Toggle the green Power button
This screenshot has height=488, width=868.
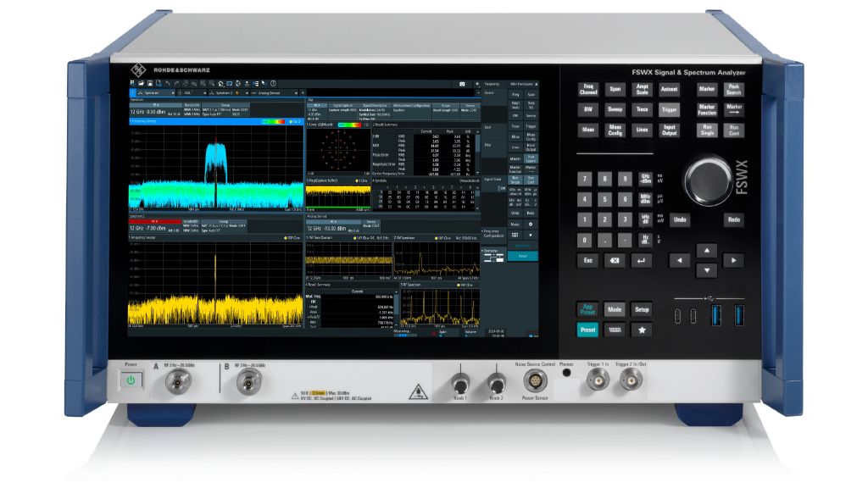[x=131, y=380]
